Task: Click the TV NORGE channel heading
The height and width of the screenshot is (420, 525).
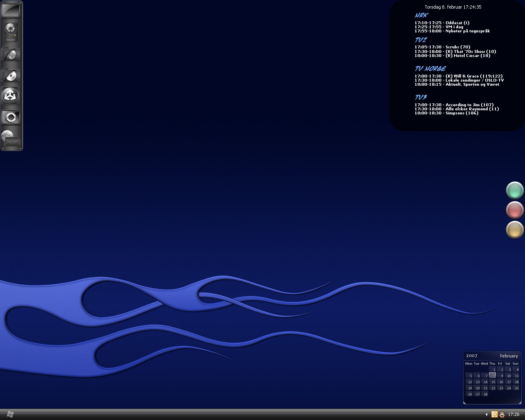Action: (x=430, y=68)
